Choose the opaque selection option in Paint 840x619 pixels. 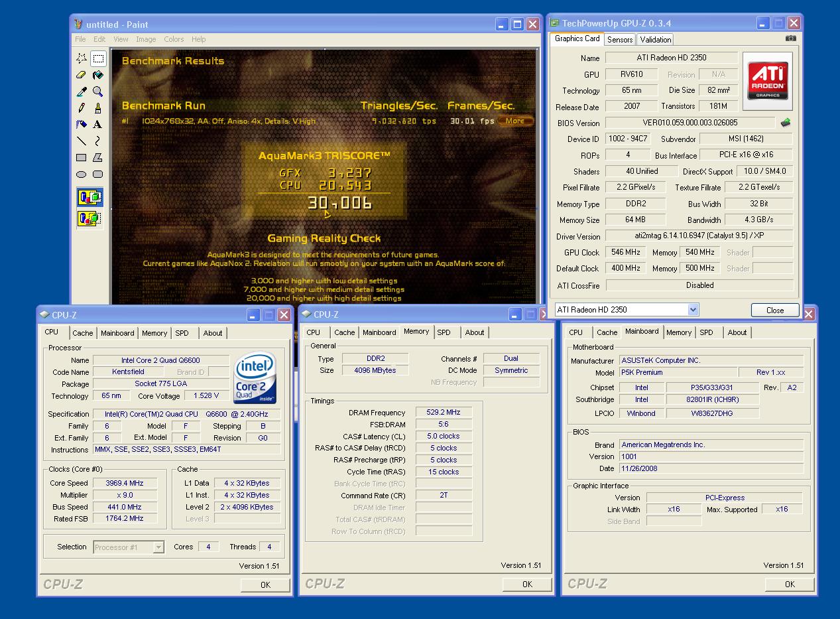point(90,198)
